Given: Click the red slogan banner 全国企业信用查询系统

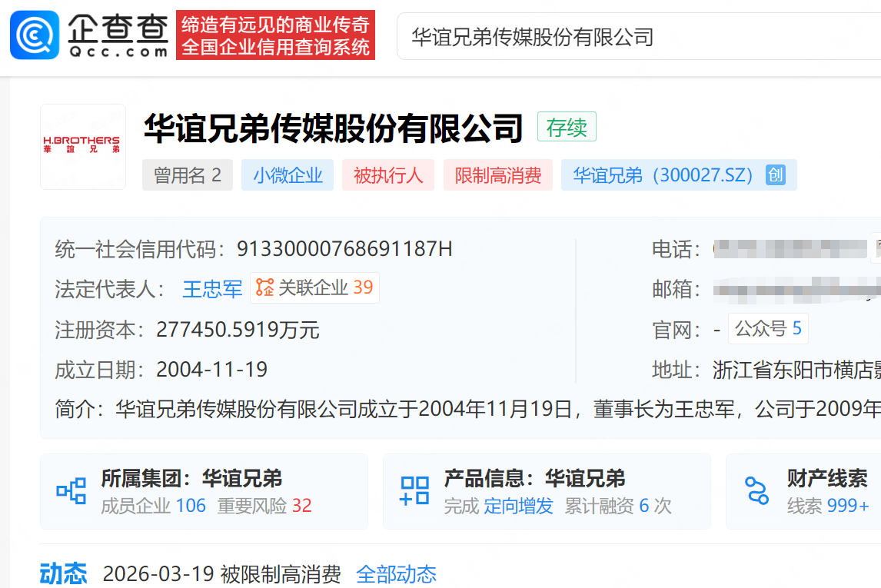Looking at the screenshot, I should pyautogui.click(x=275, y=35).
